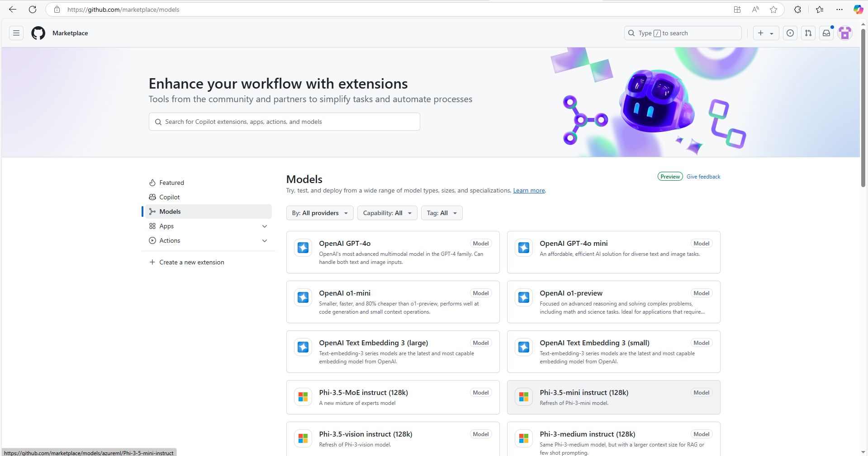Image resolution: width=868 pixels, height=456 pixels.
Task: Open the favorites list icon
Action: point(820,9)
